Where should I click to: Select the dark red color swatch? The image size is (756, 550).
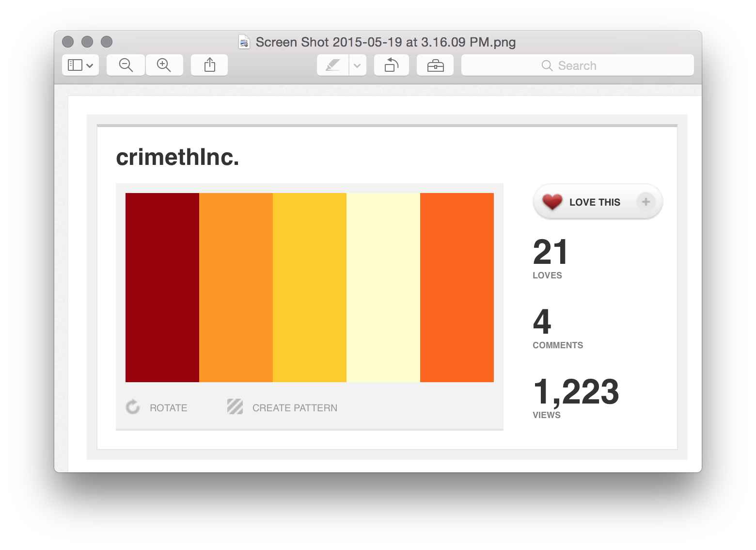(x=162, y=288)
